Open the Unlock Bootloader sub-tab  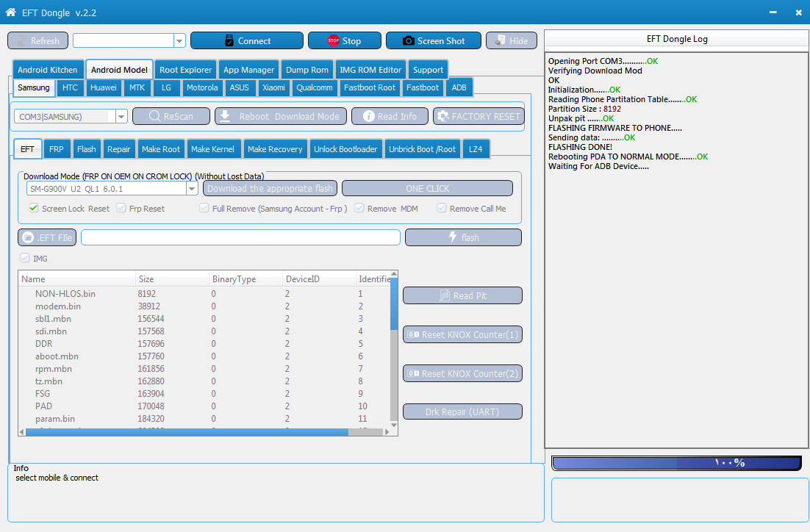pos(345,149)
